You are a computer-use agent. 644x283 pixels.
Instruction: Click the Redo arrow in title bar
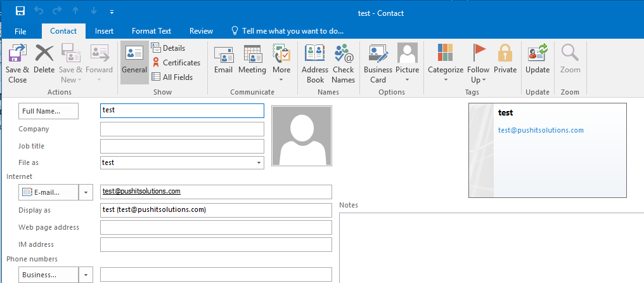click(x=57, y=11)
